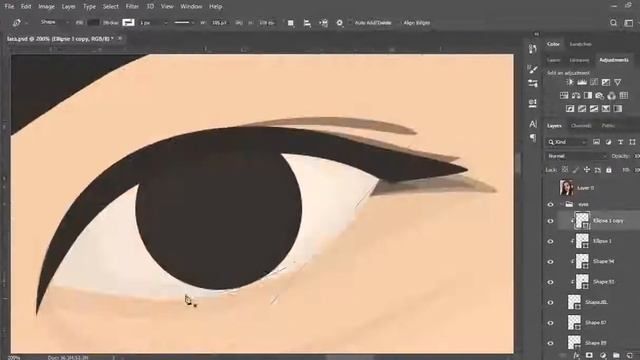The height and width of the screenshot is (360, 640).
Task: Add a Vibrance adjustment
Action: pos(618,82)
